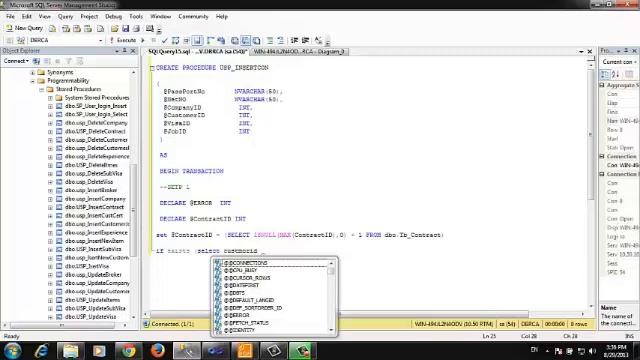Click IntelliSense list scroll down arrow
Viewport: 640px width, 360px height.
tap(331, 330)
